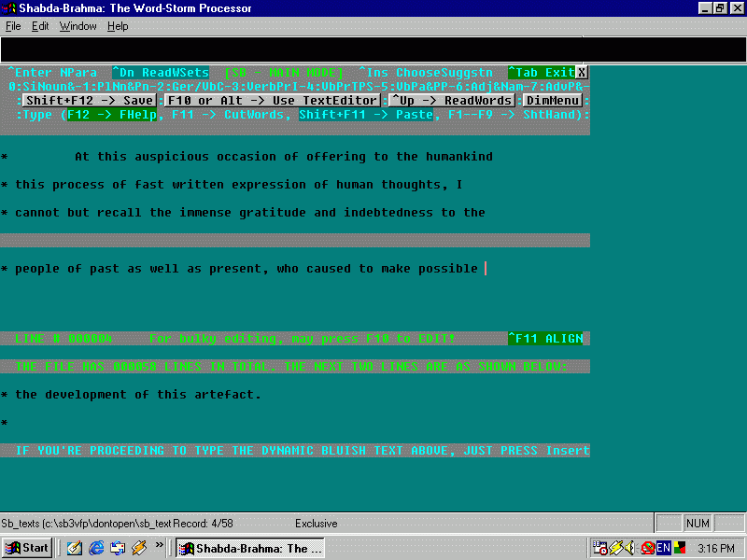
Task: Launch Internet Explorer from Quick Launch
Action: pos(96,548)
